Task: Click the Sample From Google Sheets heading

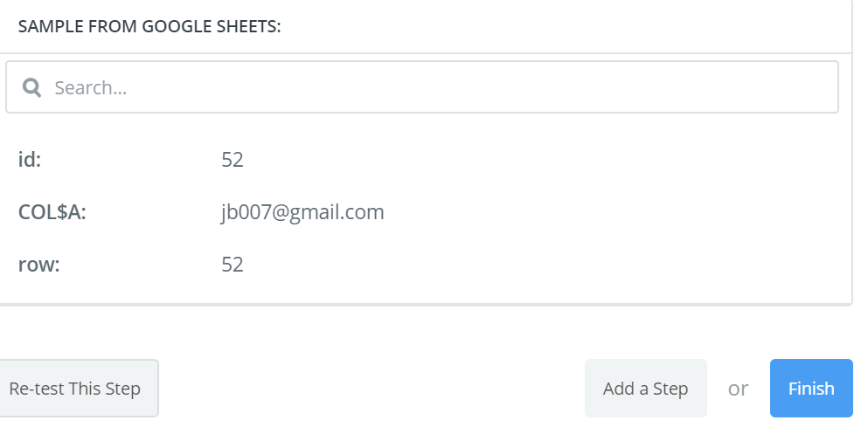Action: click(x=149, y=26)
